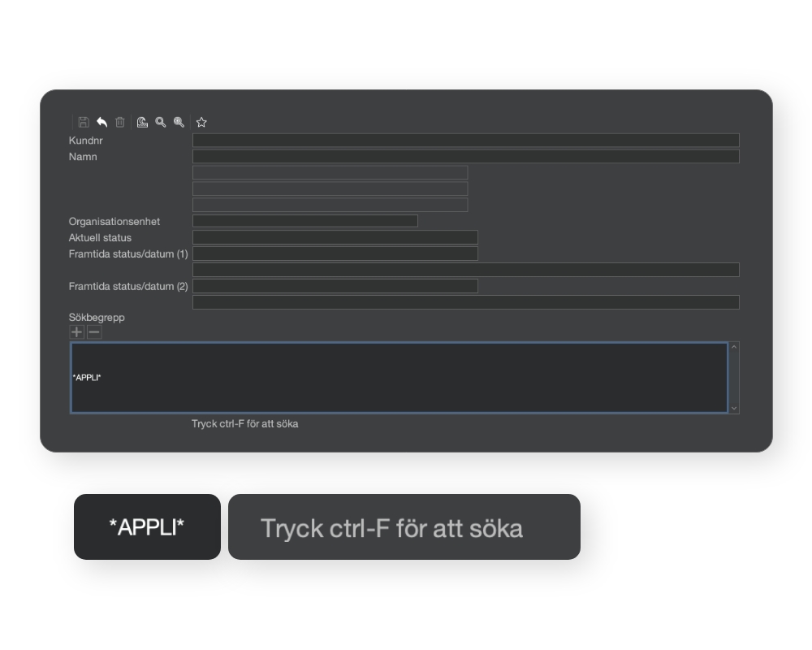The height and width of the screenshot is (650, 812).
Task: Click the Kundnr label
Action: click(x=86, y=141)
